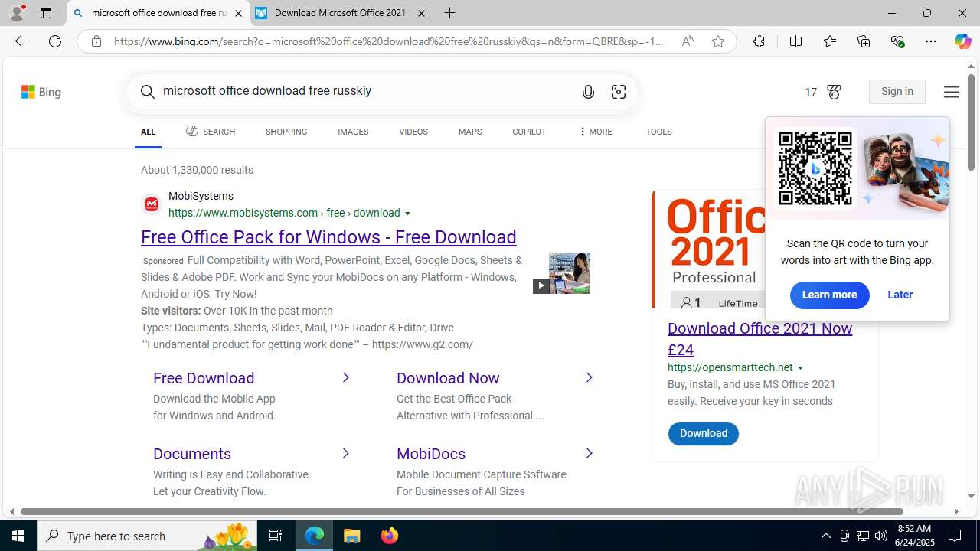Switch to Download Microsoft Office 2021 browser tab

(x=341, y=13)
